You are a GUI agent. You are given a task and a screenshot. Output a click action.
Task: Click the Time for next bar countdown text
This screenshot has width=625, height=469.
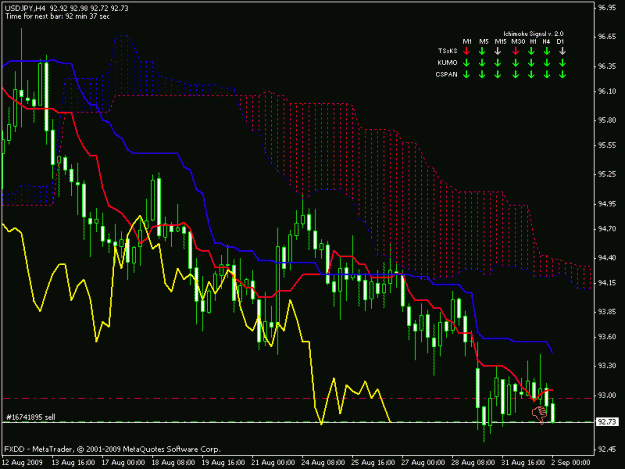(57, 16)
